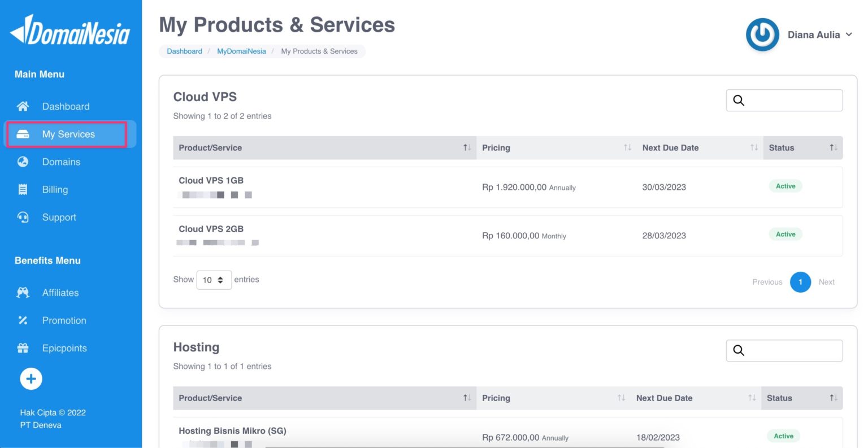Open My Services in main menu

68,134
